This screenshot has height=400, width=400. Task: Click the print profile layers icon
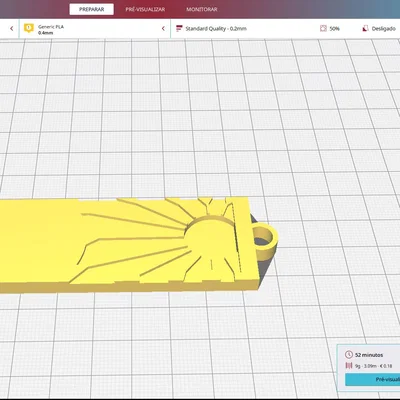click(179, 29)
